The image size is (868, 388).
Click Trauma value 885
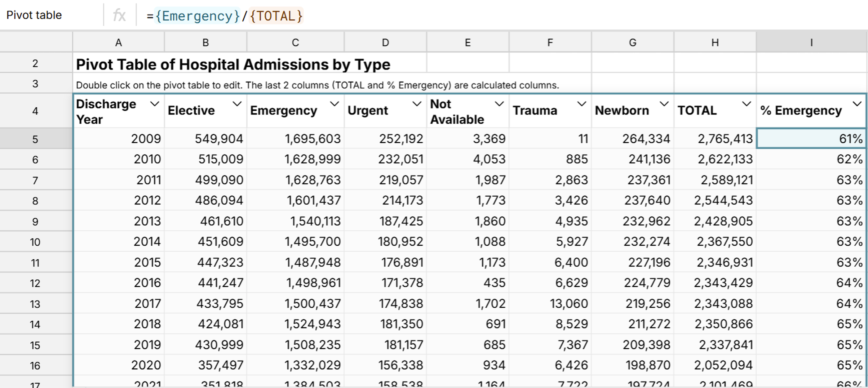pyautogui.click(x=550, y=159)
